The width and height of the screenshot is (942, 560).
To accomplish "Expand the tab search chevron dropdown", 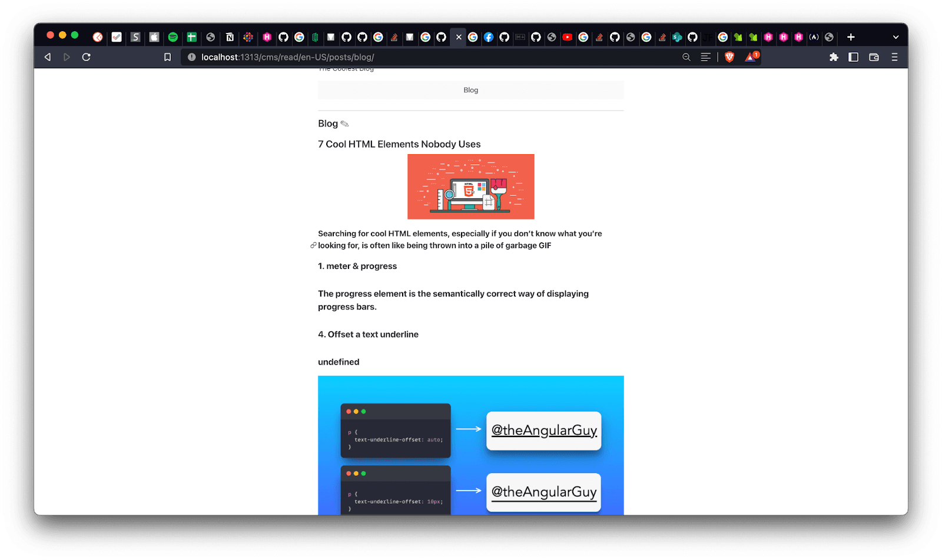I will click(x=895, y=37).
